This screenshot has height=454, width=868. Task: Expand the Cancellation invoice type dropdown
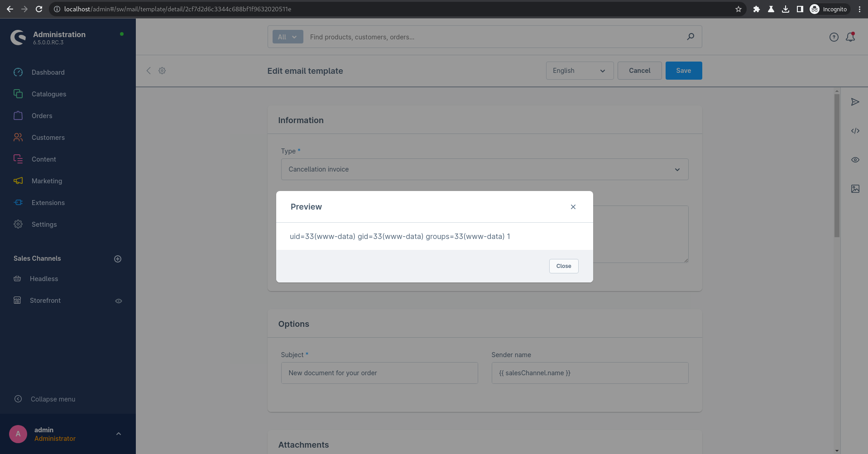pyautogui.click(x=484, y=169)
